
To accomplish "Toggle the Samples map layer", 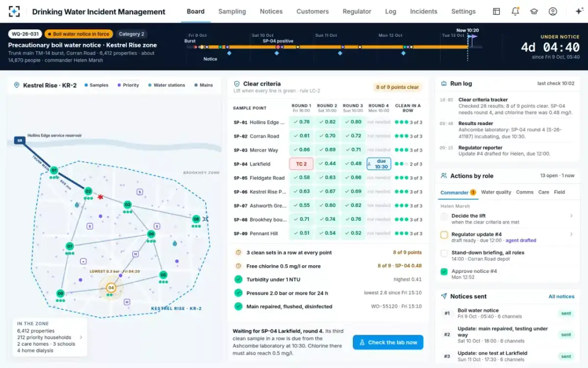I will (x=97, y=85).
